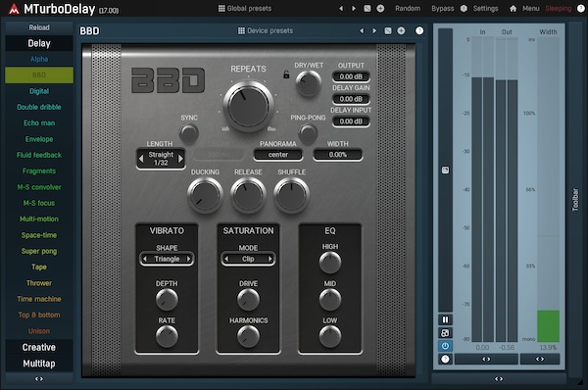Add device preset with plus icon
Viewport: 588px width, 390px height.
[x=401, y=30]
